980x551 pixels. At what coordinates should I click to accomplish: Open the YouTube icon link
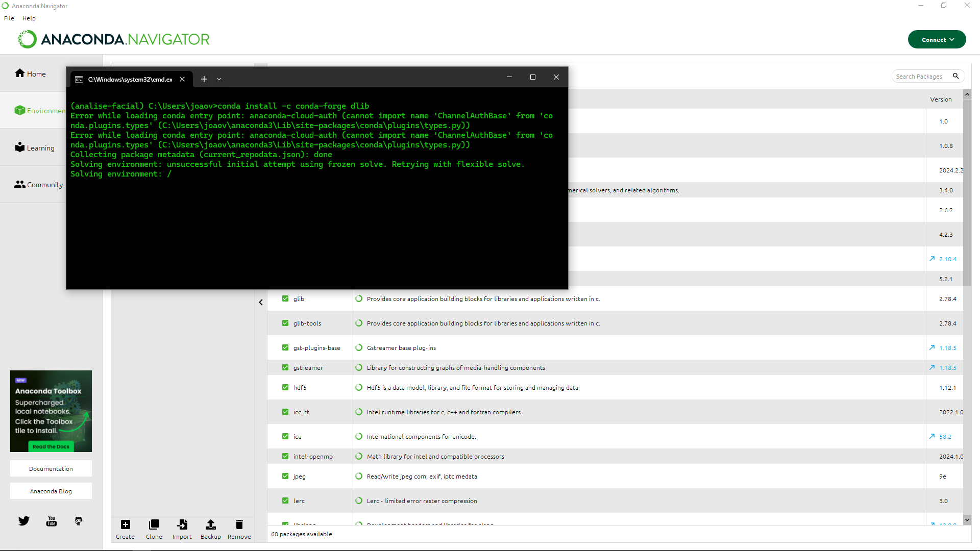tap(52, 521)
